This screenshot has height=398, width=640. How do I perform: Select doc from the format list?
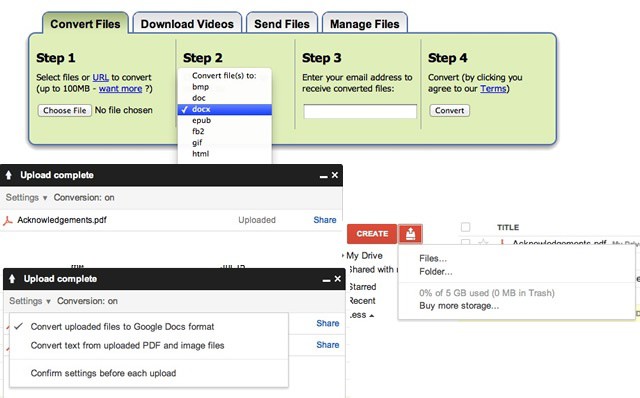[x=224, y=98]
